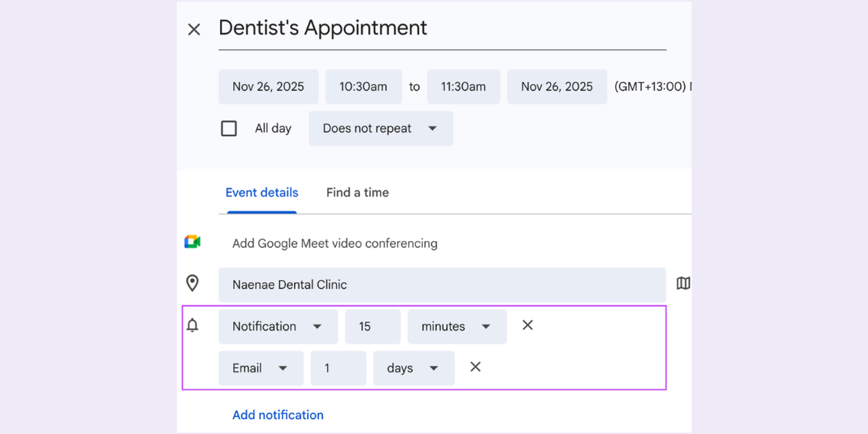Click the Google Meet video conferencing icon
This screenshot has height=434, width=868.
(192, 241)
